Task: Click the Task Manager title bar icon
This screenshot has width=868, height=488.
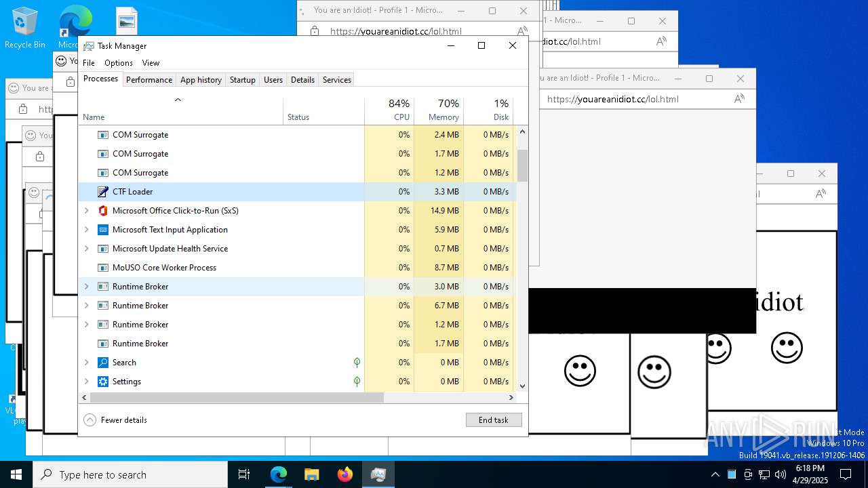Action: (89, 46)
